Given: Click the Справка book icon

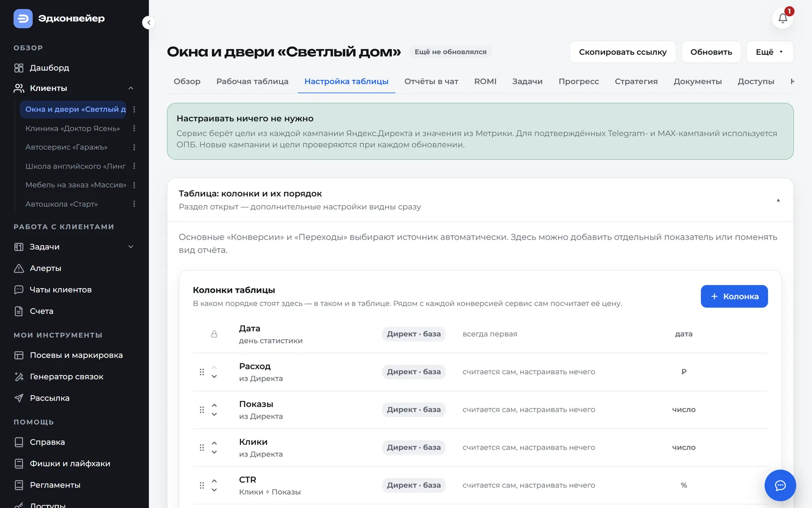Looking at the screenshot, I should (19, 442).
